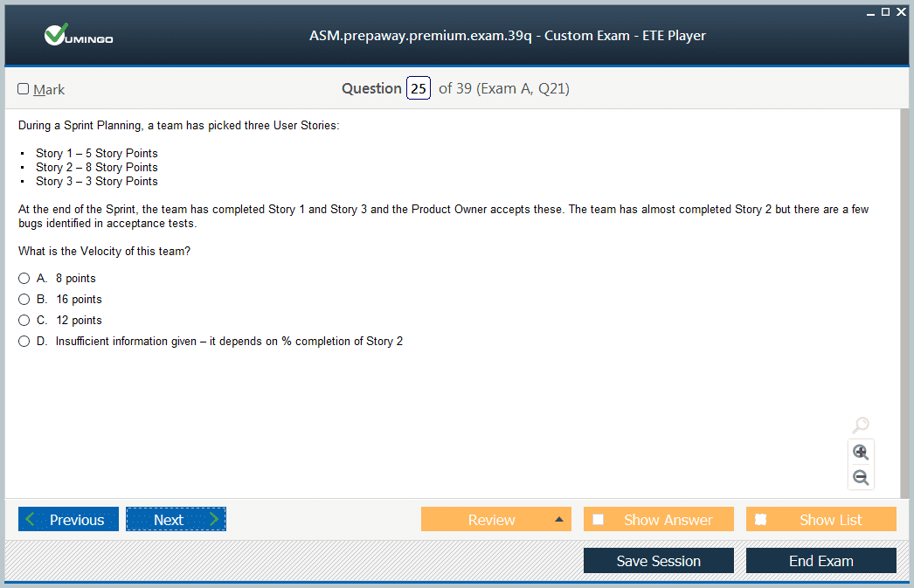Close the ETE Player window

click(901, 11)
